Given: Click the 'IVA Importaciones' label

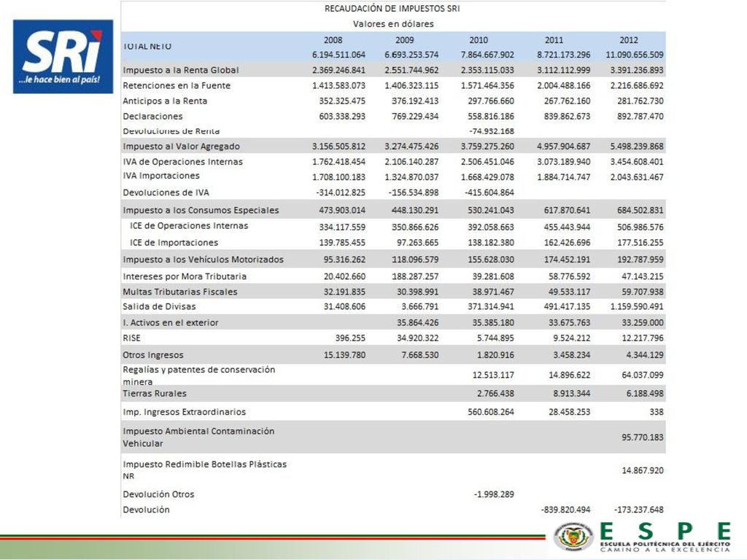Looking at the screenshot, I should point(161,176).
